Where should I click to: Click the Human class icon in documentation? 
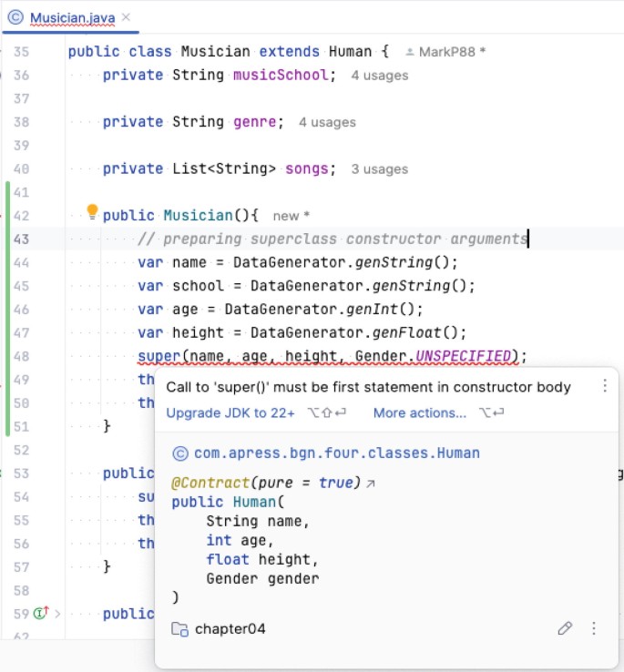tap(180, 453)
